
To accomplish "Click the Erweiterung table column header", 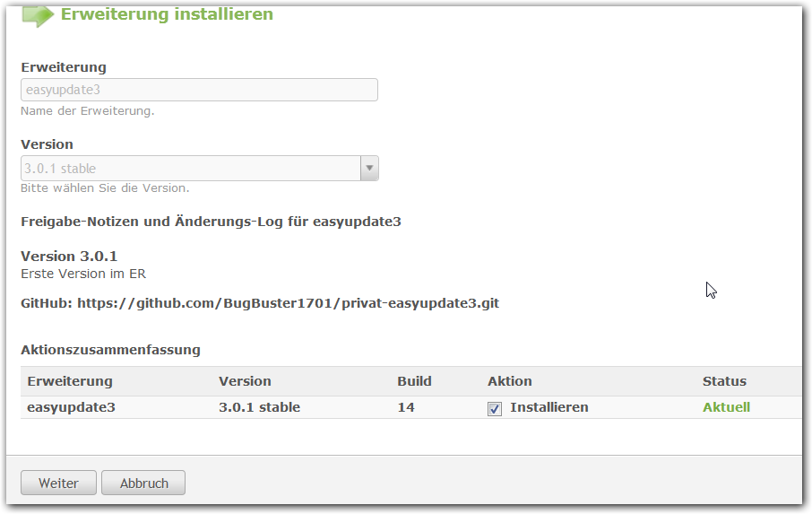I will [70, 381].
